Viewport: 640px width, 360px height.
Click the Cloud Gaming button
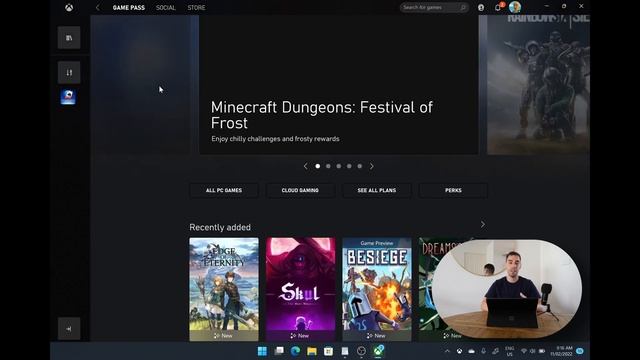coord(300,190)
